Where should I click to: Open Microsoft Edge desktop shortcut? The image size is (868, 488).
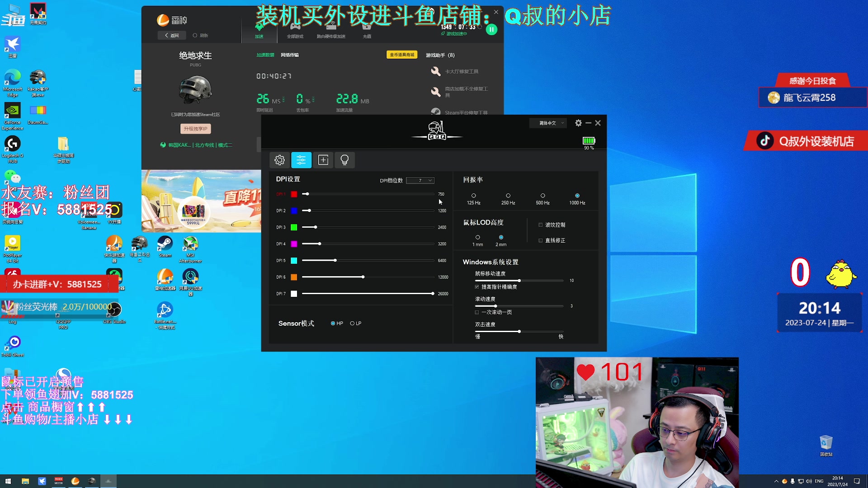point(13,83)
